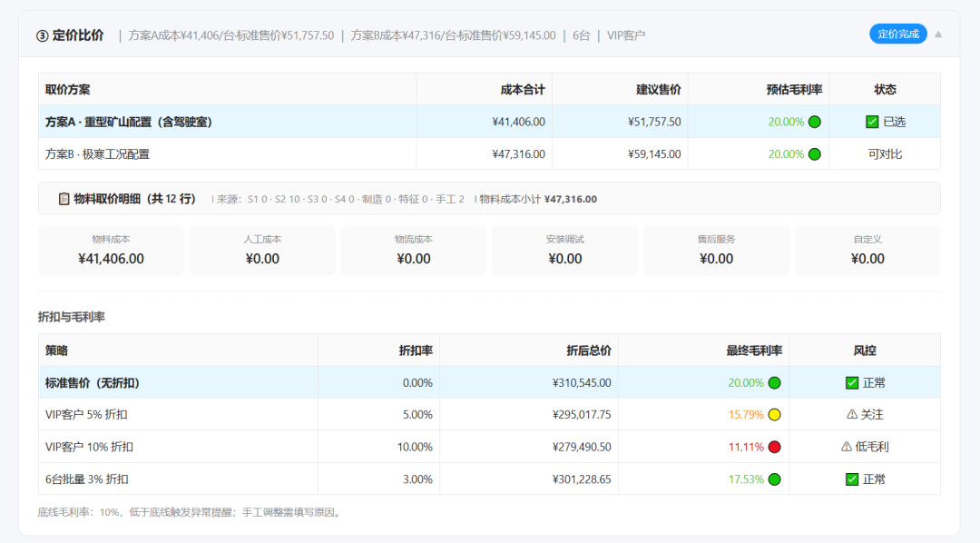
Task: Click the 物流成本 ¥0.00 card
Action: 414,251
